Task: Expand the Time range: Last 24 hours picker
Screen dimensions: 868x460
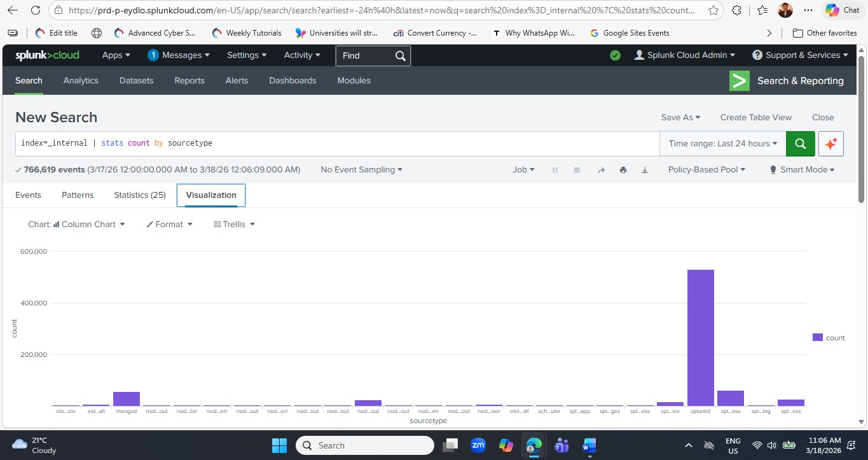Action: click(722, 144)
